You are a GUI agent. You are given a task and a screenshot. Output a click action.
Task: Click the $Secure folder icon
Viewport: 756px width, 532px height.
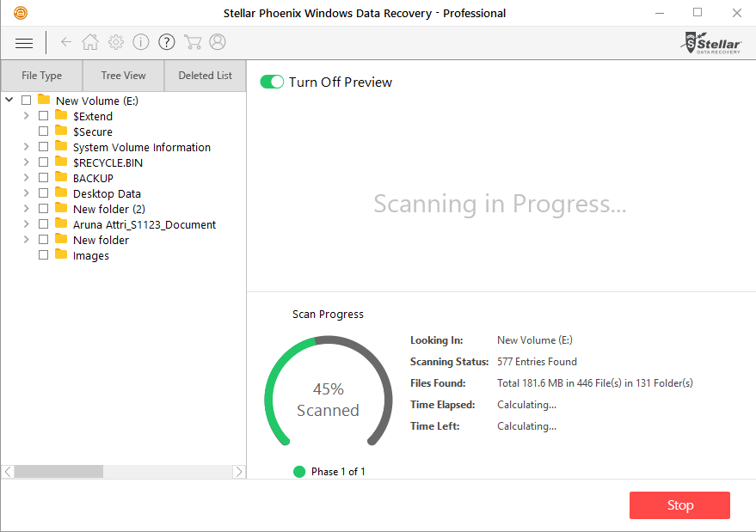tap(61, 130)
